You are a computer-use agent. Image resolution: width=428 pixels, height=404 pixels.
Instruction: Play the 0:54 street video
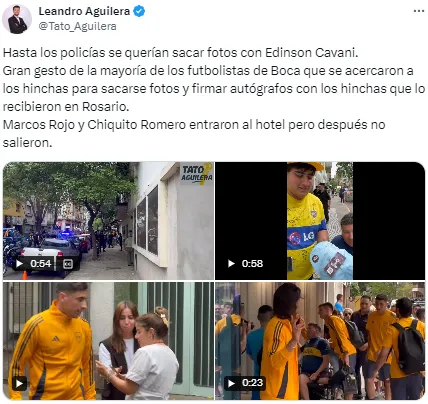coord(20,264)
